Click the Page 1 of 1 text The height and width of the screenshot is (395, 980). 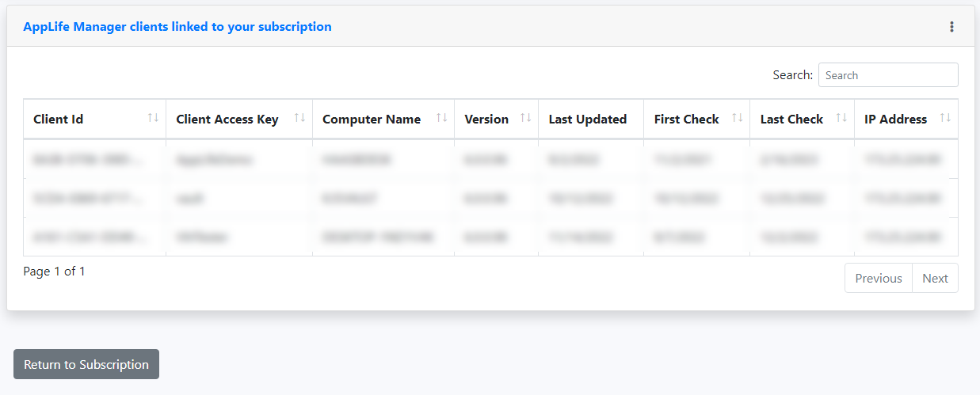pyautogui.click(x=54, y=272)
